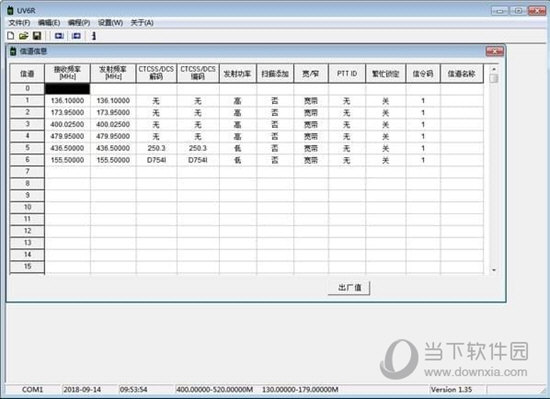This screenshot has width=550, height=399.
Task: Open the 文件(F) menu
Action: (19, 23)
